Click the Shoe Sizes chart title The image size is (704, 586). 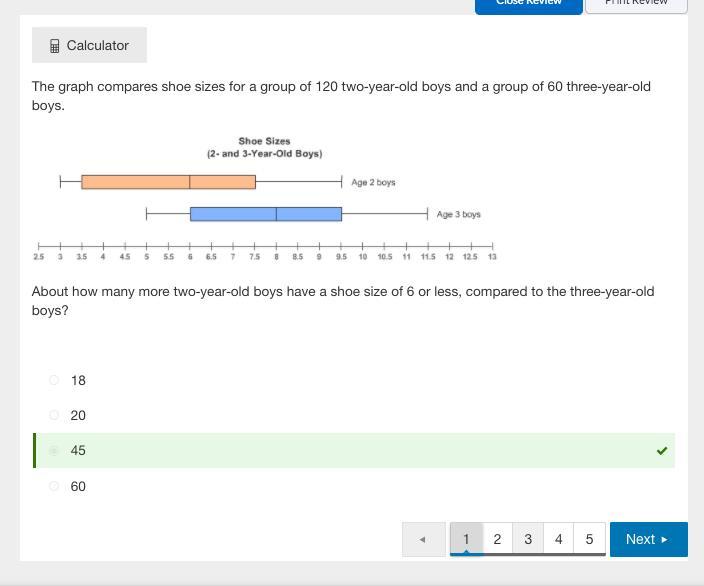[x=264, y=147]
